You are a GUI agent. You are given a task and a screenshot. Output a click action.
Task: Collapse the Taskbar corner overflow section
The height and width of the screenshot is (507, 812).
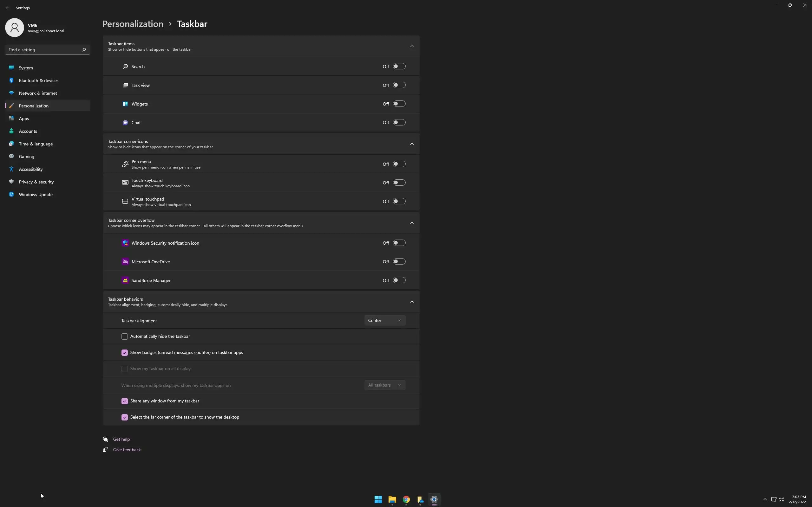point(412,223)
